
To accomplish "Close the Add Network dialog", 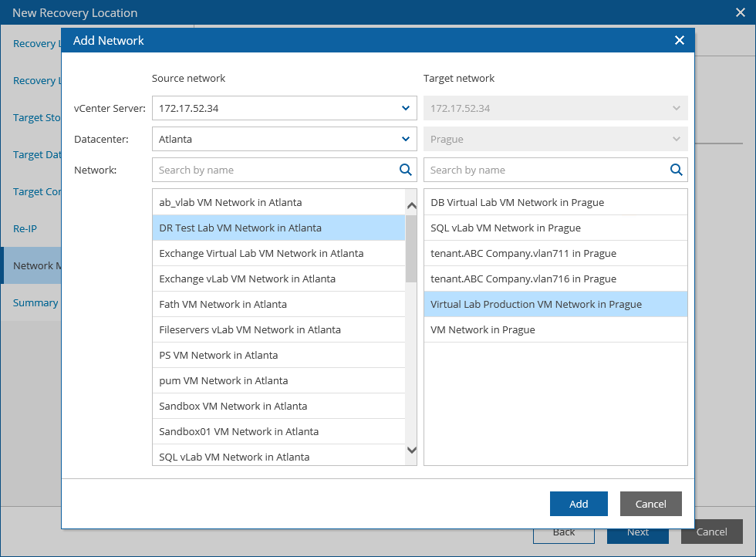I will coord(680,40).
